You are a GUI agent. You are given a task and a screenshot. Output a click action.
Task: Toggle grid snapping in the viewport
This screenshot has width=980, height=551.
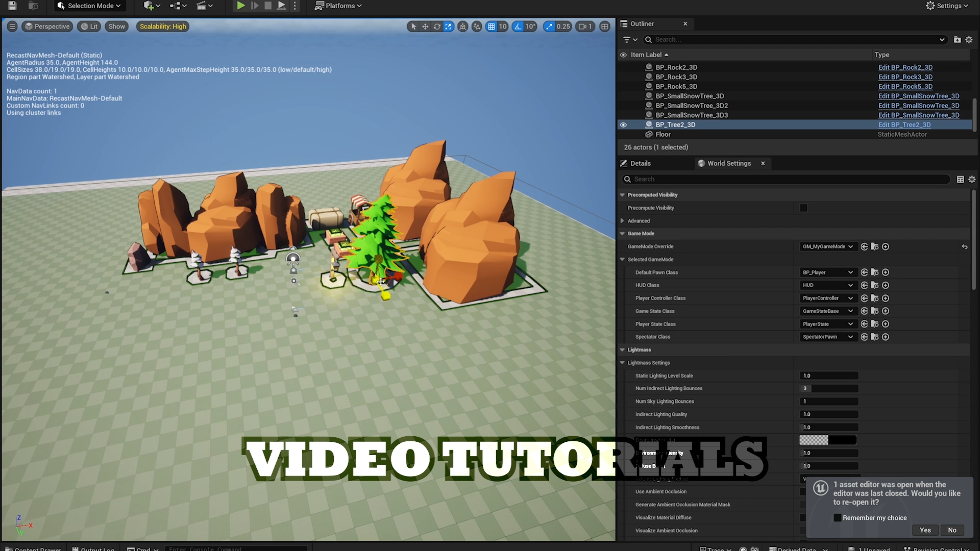click(x=491, y=27)
